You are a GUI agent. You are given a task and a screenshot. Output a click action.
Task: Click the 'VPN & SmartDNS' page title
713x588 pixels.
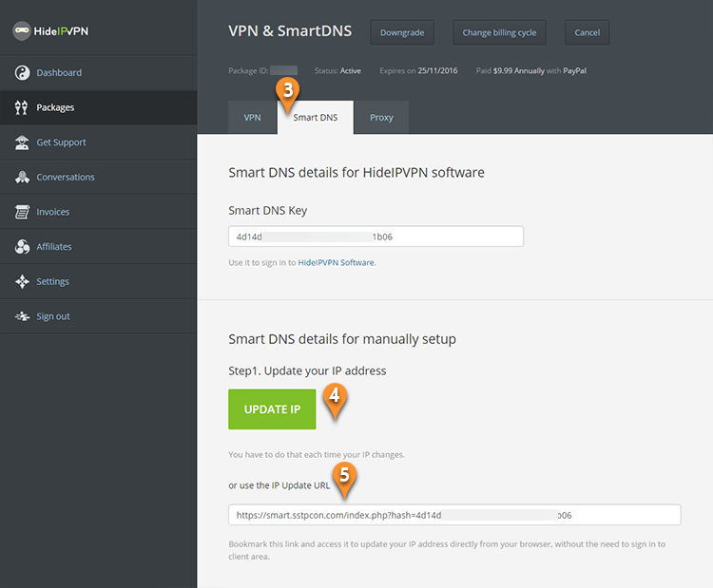[290, 31]
